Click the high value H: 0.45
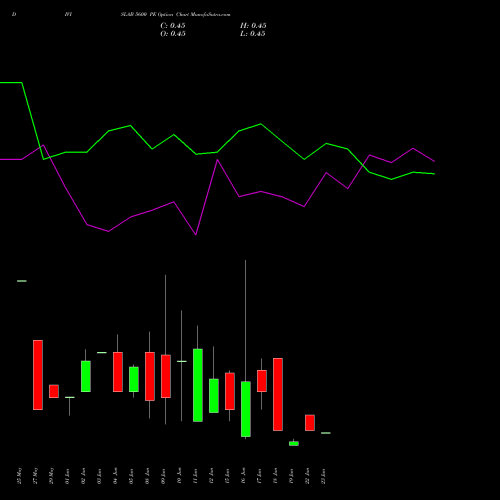 point(253,26)
